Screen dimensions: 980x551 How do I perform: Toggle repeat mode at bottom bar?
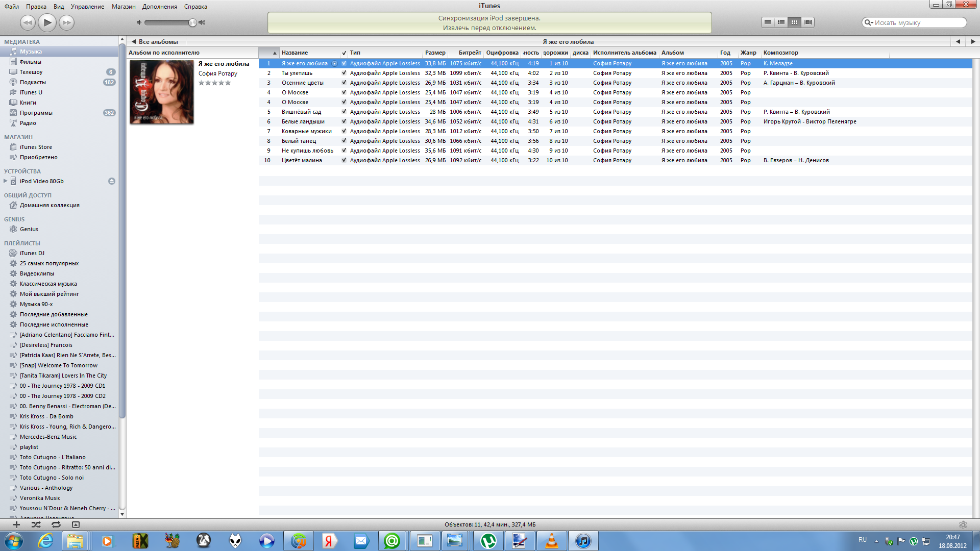pos(56,524)
